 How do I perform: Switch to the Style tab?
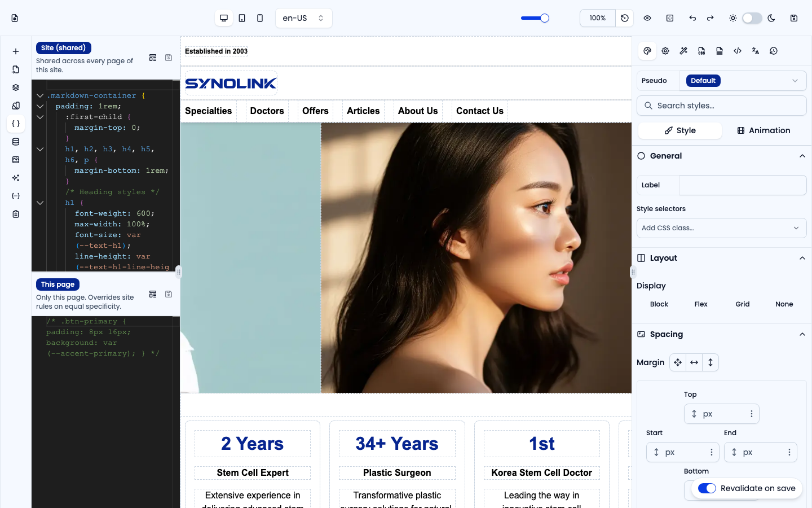680,130
